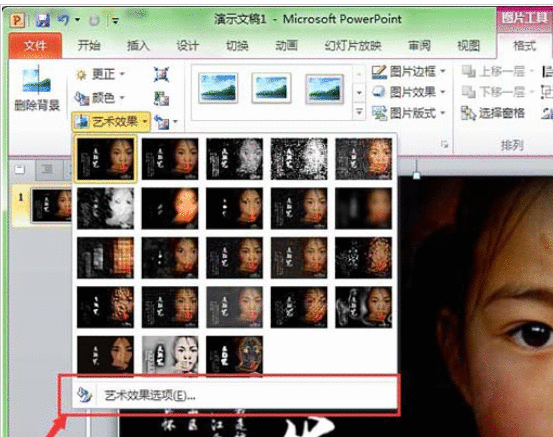Viewport: 553px width, 437px height.
Task: Apply the glow edges effect, fifth row third
Action: pos(235,354)
